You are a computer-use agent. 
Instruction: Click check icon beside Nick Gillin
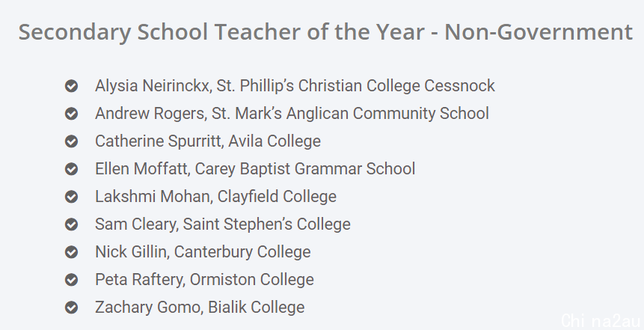[72, 252]
